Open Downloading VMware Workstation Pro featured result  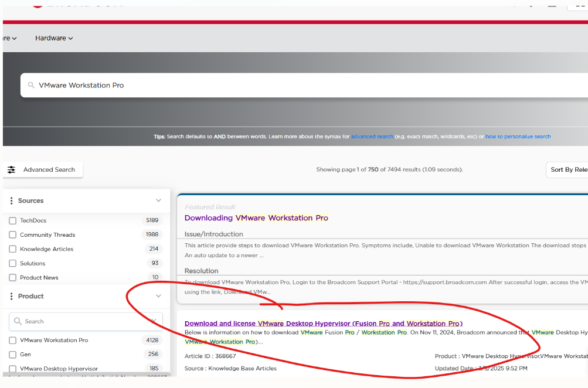256,218
